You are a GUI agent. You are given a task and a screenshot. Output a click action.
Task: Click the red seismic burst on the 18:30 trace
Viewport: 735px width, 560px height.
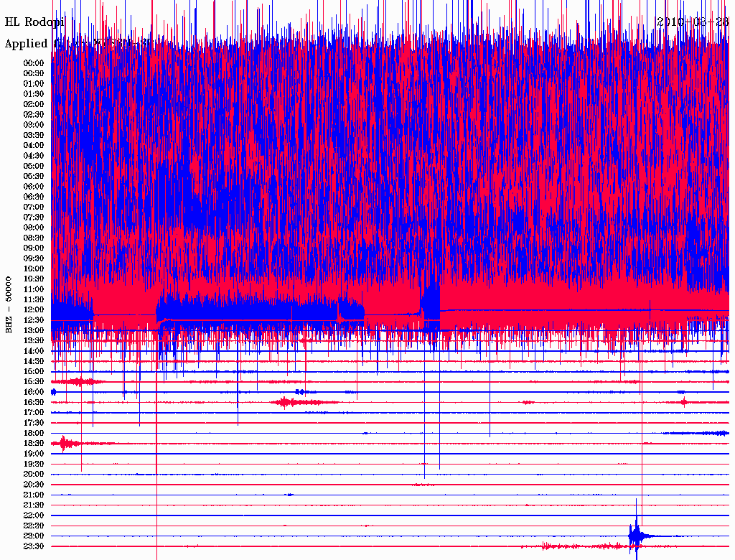point(67,443)
